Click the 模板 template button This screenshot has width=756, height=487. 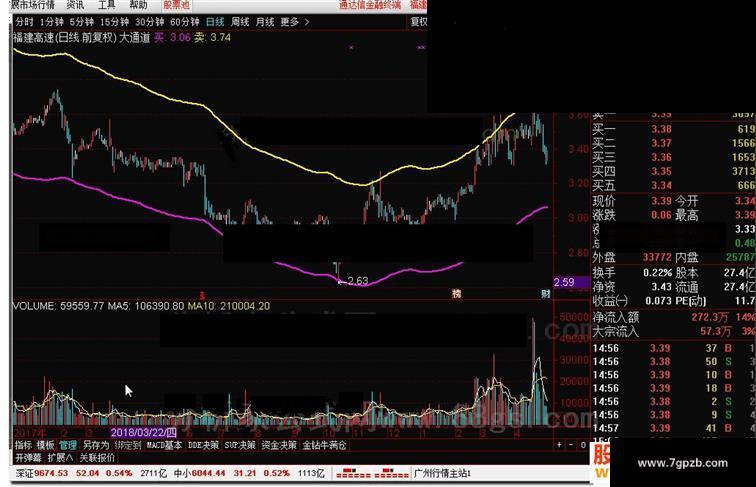(x=45, y=445)
